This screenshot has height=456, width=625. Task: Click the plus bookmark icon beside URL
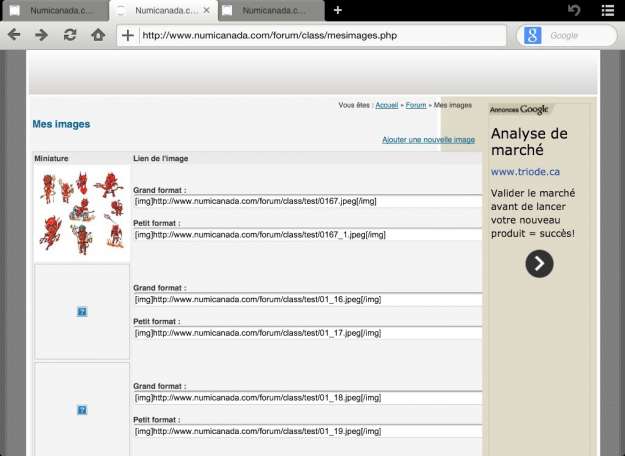click(x=128, y=35)
